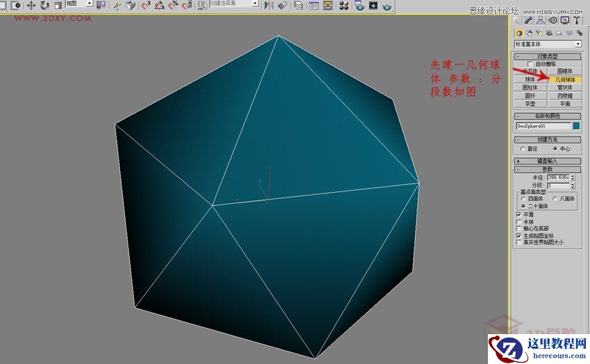This screenshot has width=590, height=364.
Task: Click the 圆锥体 object button
Action: 565,71
